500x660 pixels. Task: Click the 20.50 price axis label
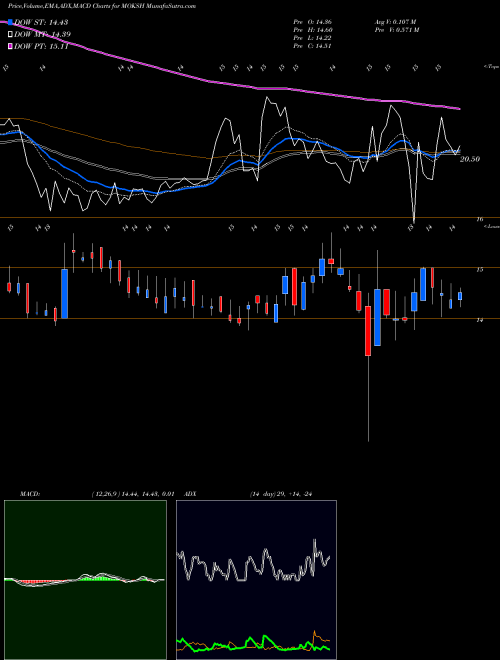[x=470, y=159]
